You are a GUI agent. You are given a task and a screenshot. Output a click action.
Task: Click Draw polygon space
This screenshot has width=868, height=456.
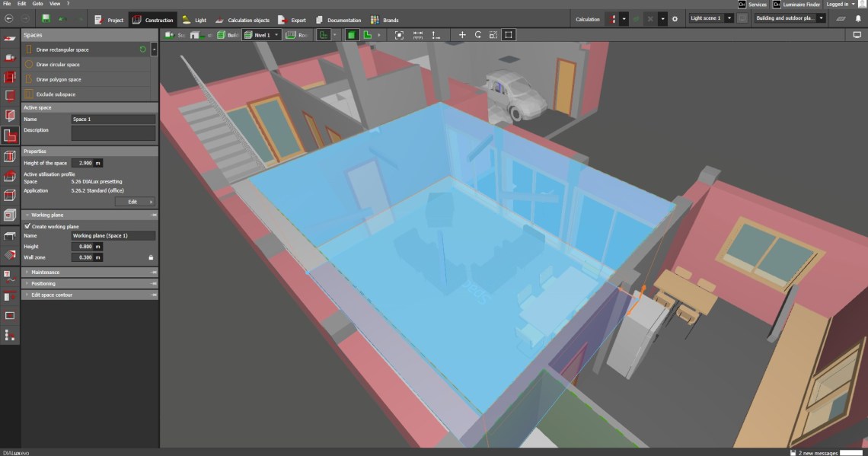(58, 79)
